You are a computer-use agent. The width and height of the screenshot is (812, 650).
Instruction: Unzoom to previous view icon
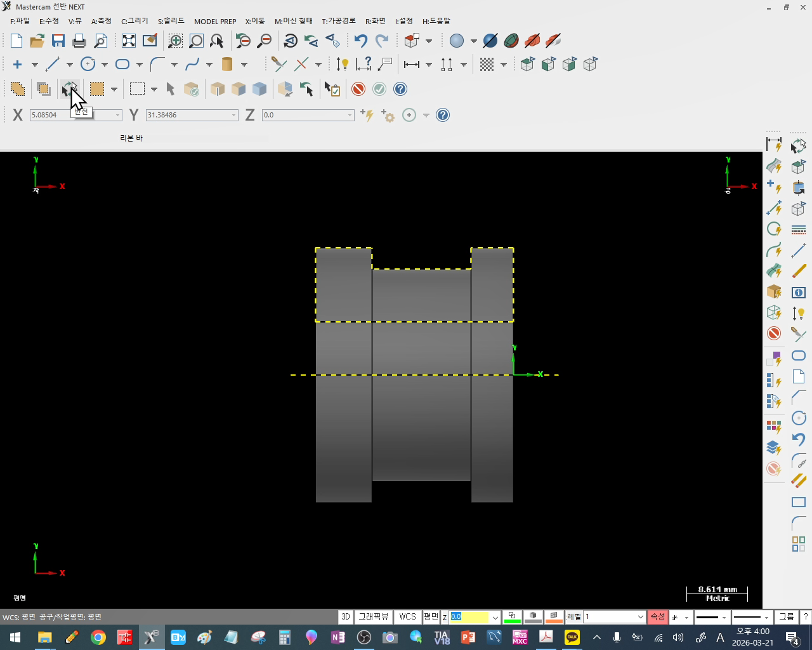pyautogui.click(x=243, y=41)
